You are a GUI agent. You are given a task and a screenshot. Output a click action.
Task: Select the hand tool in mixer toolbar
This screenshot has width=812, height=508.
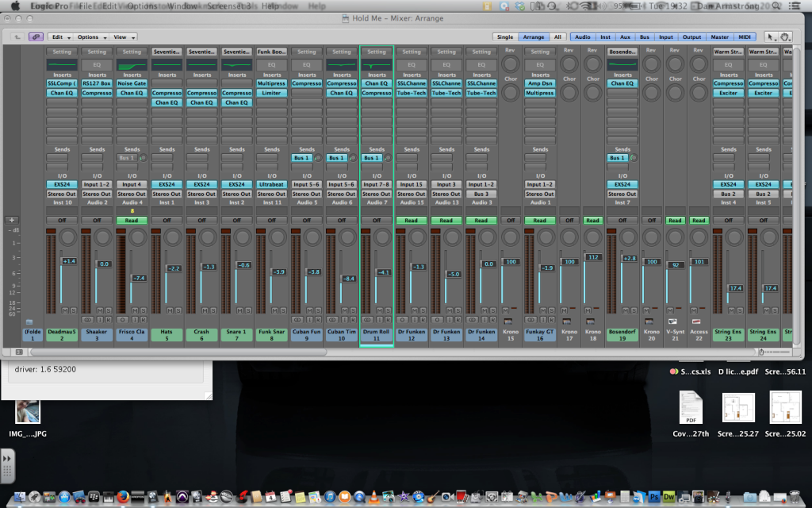(784, 37)
